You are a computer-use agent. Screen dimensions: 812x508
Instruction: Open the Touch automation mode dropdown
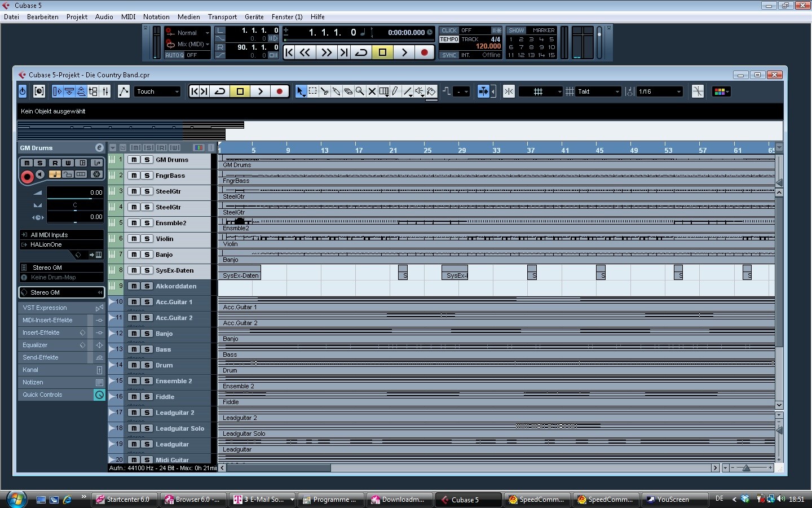157,91
